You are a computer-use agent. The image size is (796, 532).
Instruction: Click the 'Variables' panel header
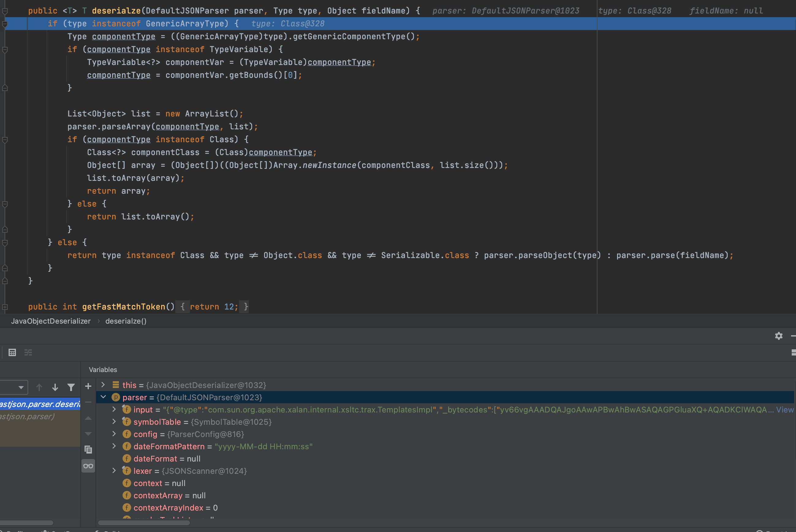(103, 370)
